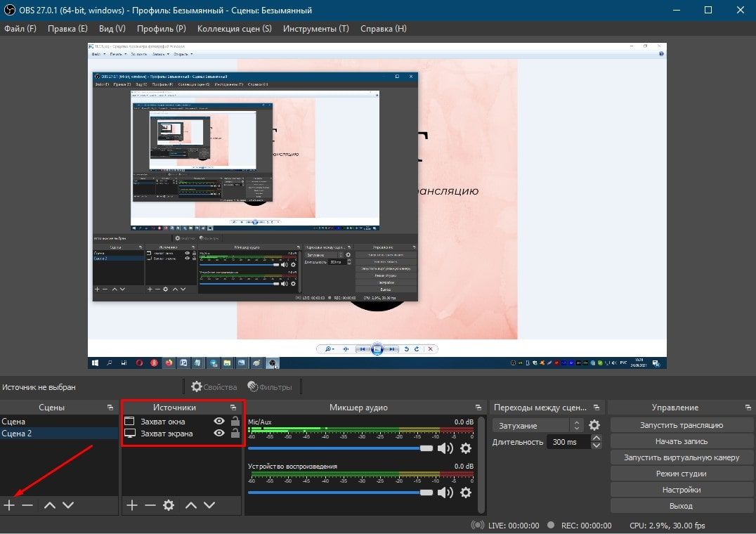Click Длительность 300 ms input field
The image size is (756, 534).
568,442
